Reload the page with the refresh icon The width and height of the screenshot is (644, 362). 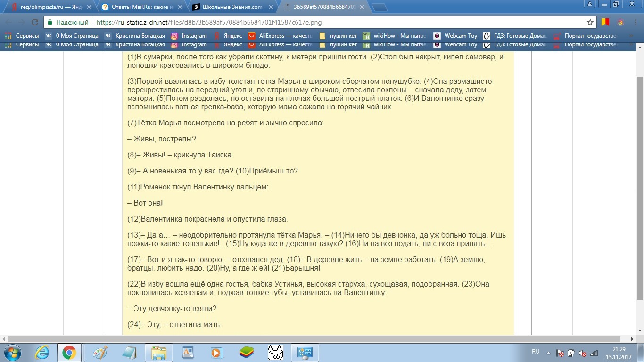(34, 22)
